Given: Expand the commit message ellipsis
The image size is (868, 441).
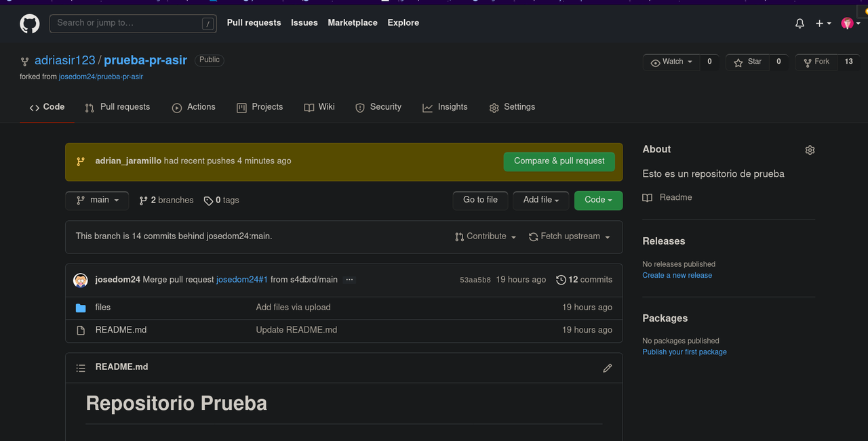Looking at the screenshot, I should click(x=349, y=280).
